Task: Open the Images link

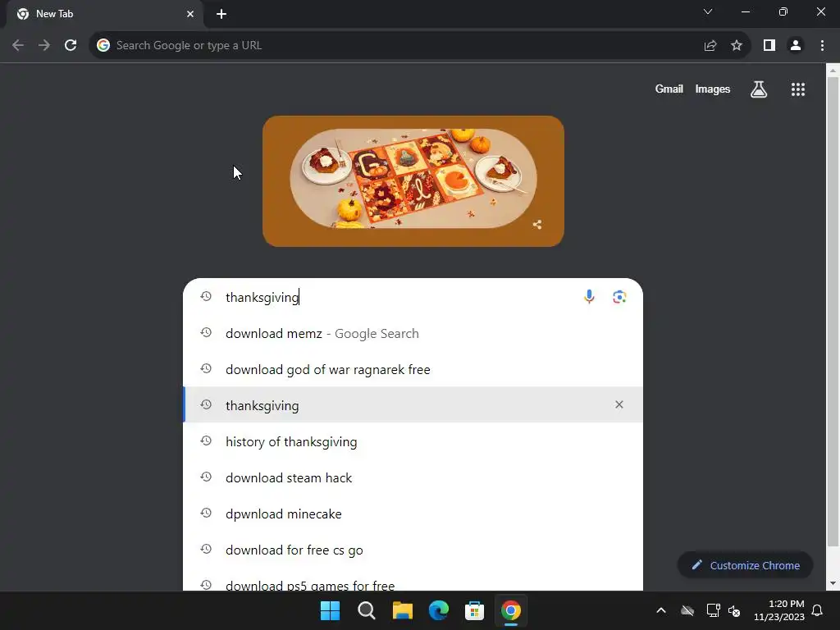Action: click(x=713, y=89)
